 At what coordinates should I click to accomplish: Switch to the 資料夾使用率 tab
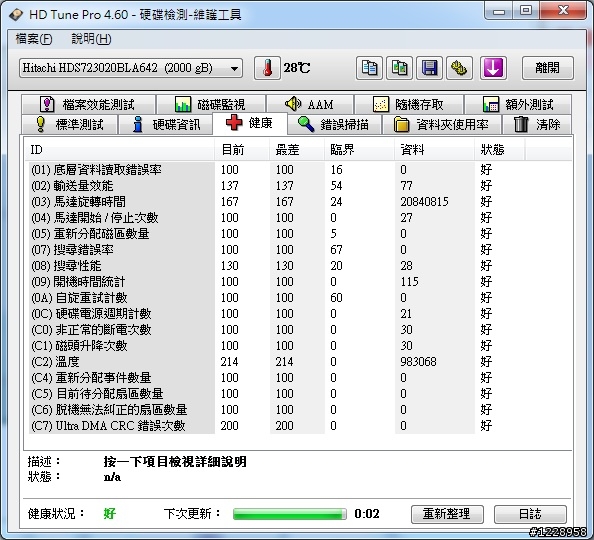442,124
